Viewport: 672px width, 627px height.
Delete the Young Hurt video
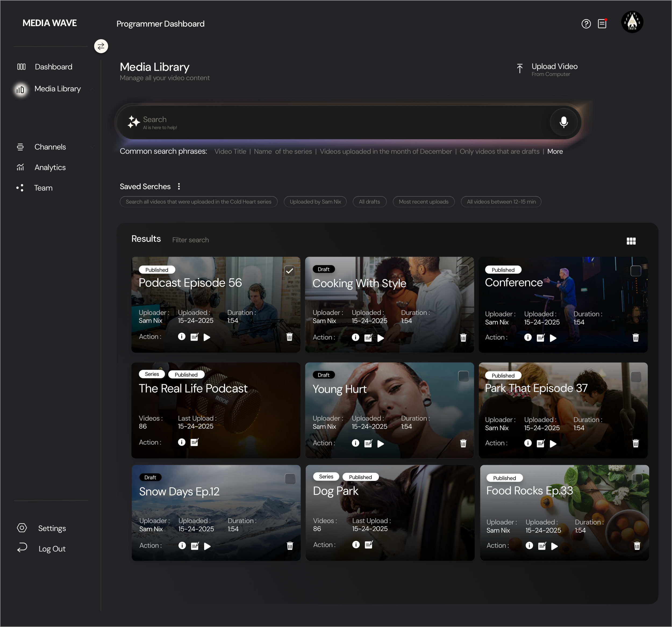(463, 443)
